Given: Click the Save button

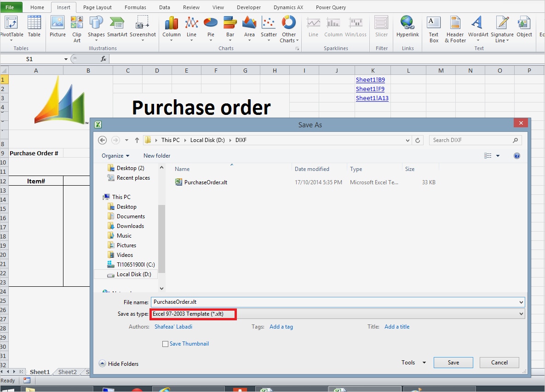Looking at the screenshot, I should click(453, 362).
